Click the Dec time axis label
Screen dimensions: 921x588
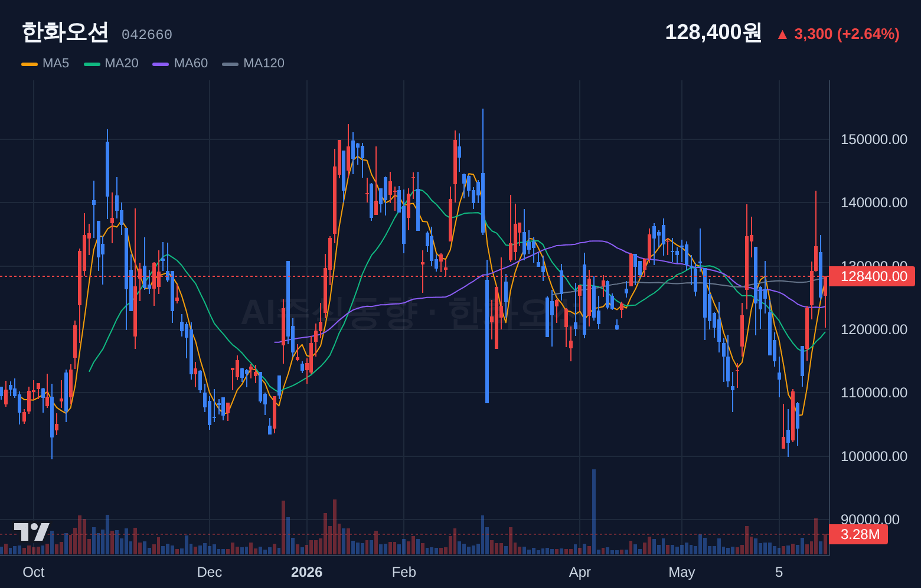(210, 572)
